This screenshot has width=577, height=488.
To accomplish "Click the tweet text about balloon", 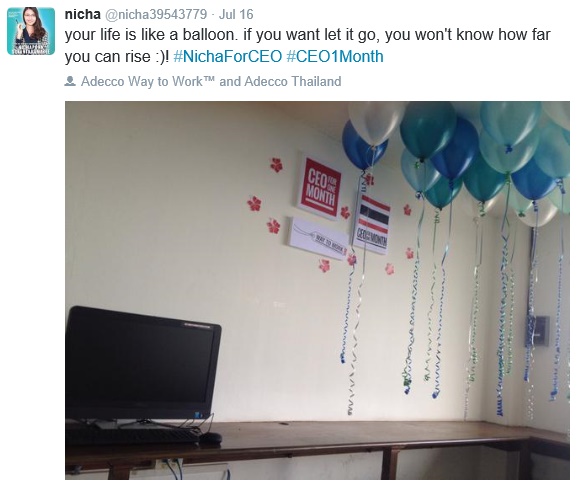I will (x=307, y=45).
